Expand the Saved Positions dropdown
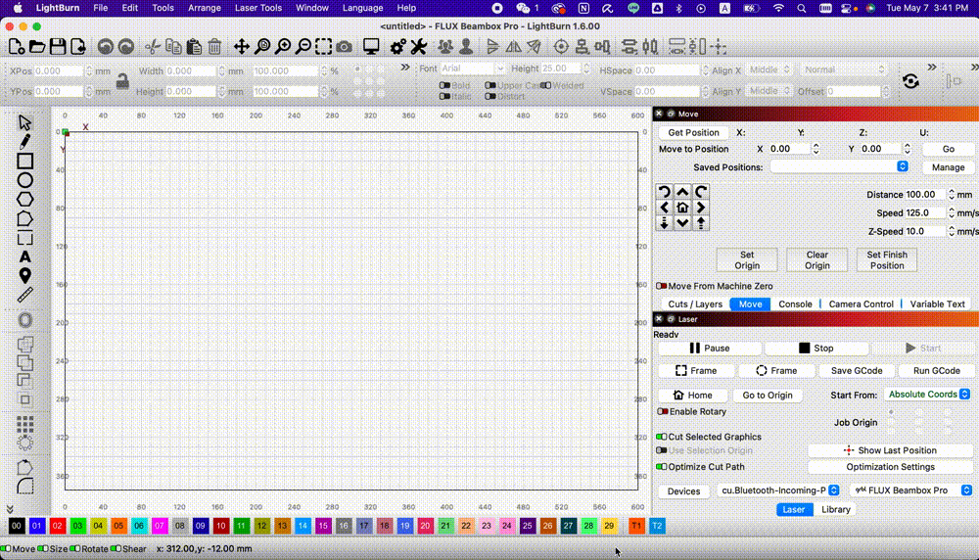The height and width of the screenshot is (560, 979). (840, 167)
